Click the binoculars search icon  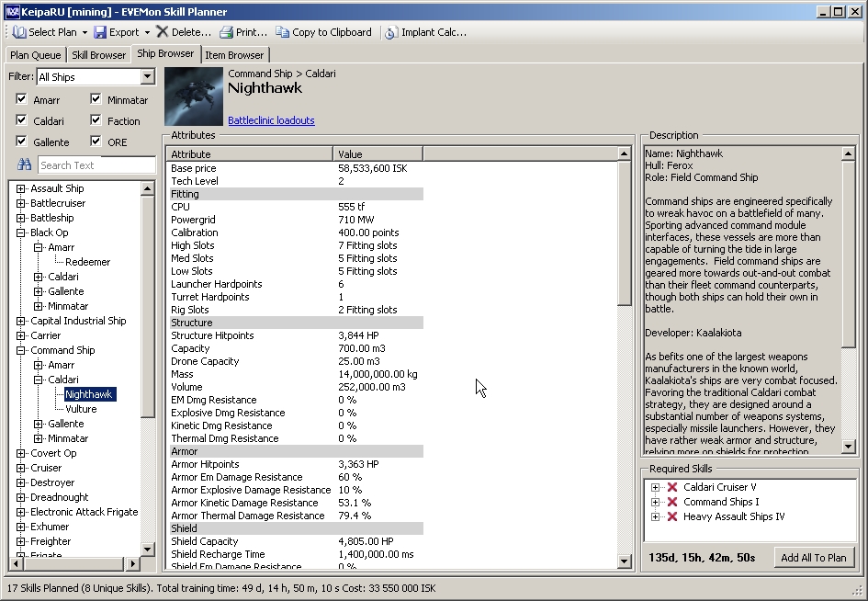[25, 165]
